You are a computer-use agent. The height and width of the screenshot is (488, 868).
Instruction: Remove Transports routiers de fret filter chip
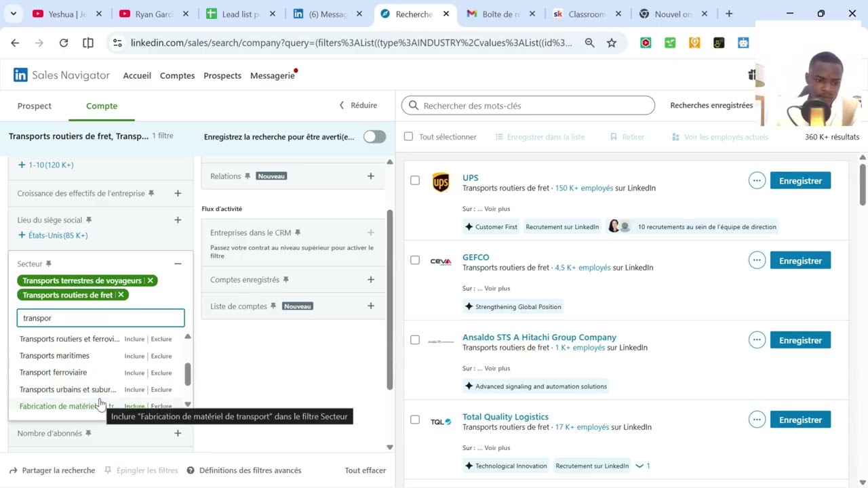(x=121, y=295)
